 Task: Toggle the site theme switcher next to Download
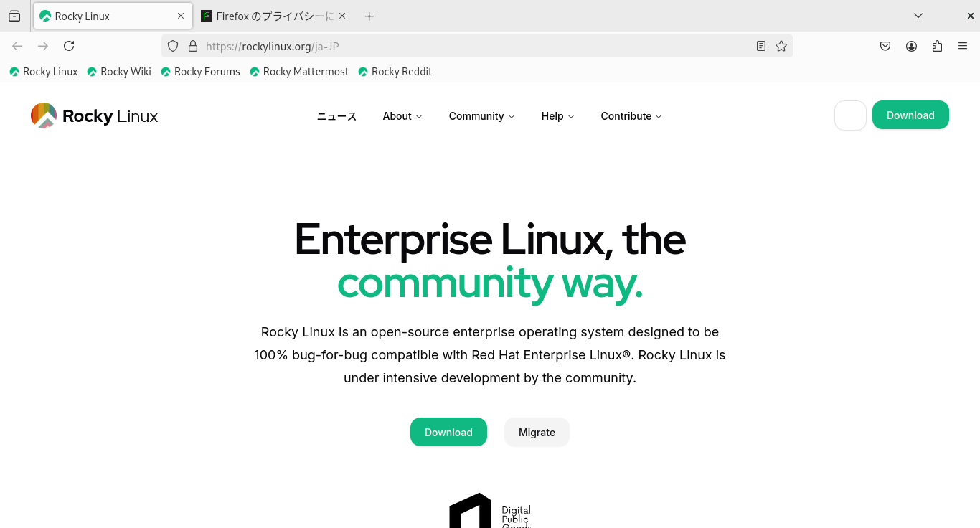pyautogui.click(x=850, y=115)
